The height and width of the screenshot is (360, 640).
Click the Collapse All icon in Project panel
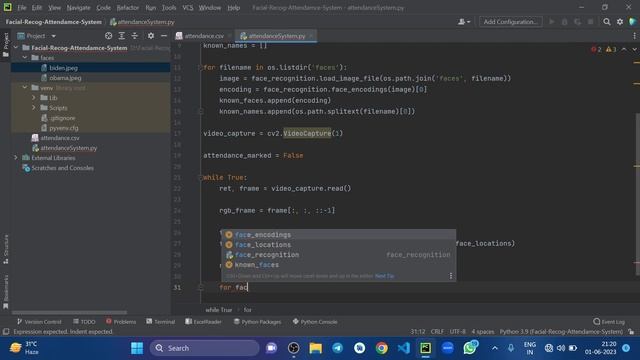(x=135, y=36)
